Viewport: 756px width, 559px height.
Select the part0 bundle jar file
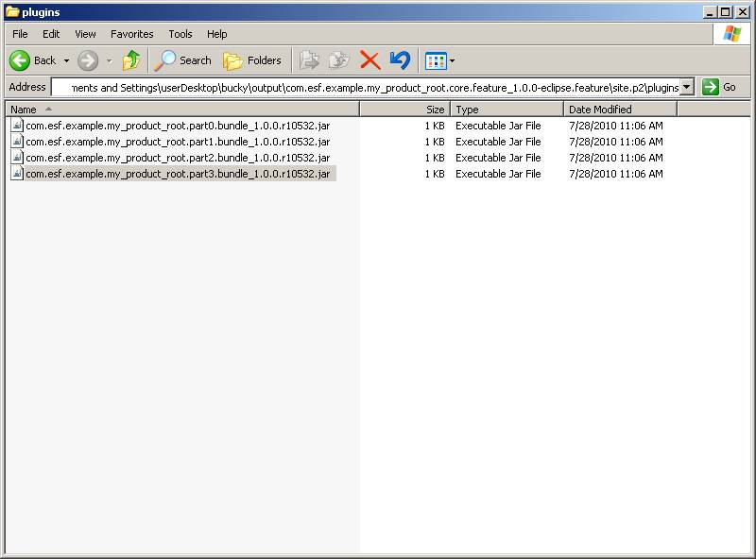(178, 126)
